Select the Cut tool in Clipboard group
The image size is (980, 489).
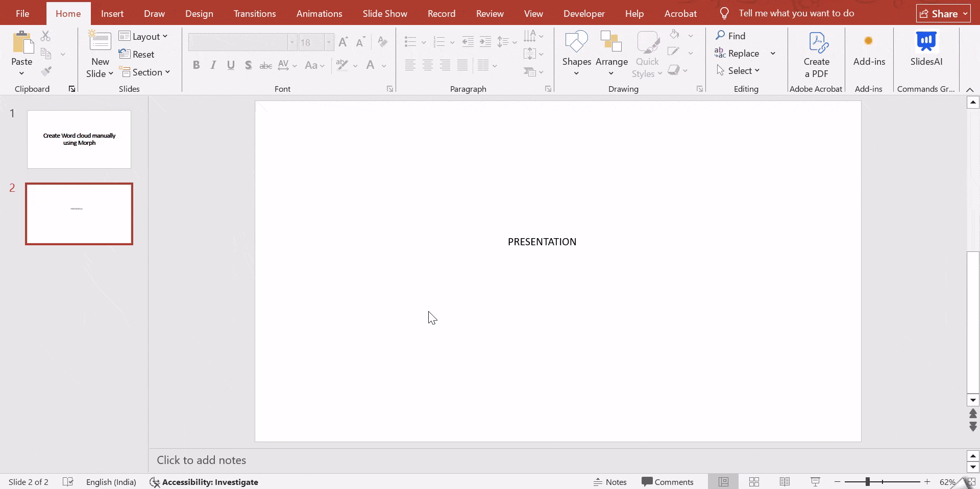click(x=45, y=36)
